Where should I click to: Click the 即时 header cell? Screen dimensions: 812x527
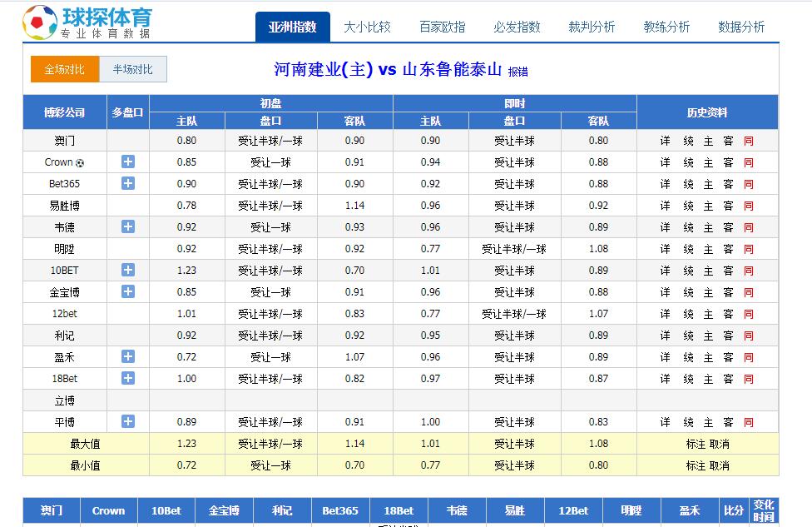515,103
